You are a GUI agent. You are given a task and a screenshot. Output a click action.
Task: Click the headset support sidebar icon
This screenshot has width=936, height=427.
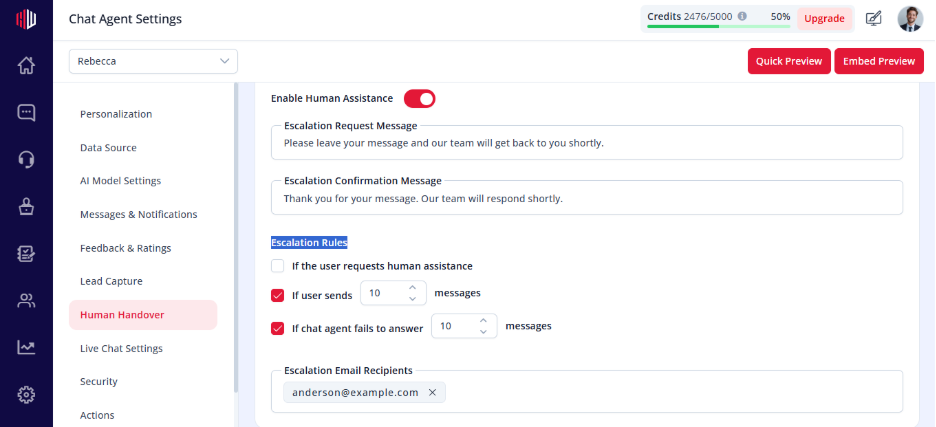(x=26, y=159)
